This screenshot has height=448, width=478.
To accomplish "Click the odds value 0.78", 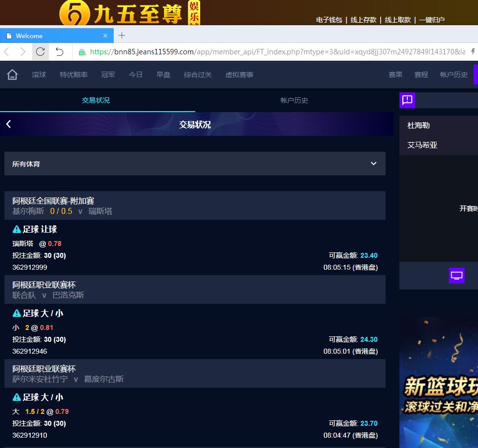I will click(54, 244).
